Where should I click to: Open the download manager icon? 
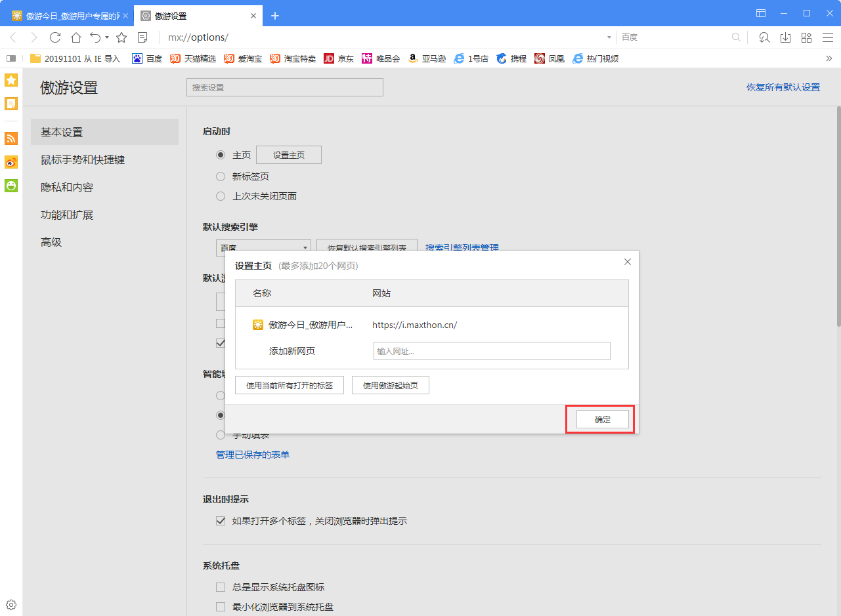[x=785, y=37]
